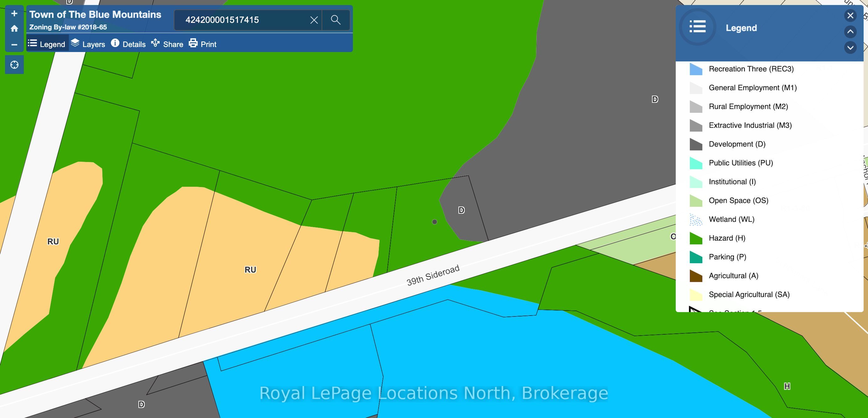This screenshot has width=868, height=418.
Task: Close the Legend panel
Action: 850,15
